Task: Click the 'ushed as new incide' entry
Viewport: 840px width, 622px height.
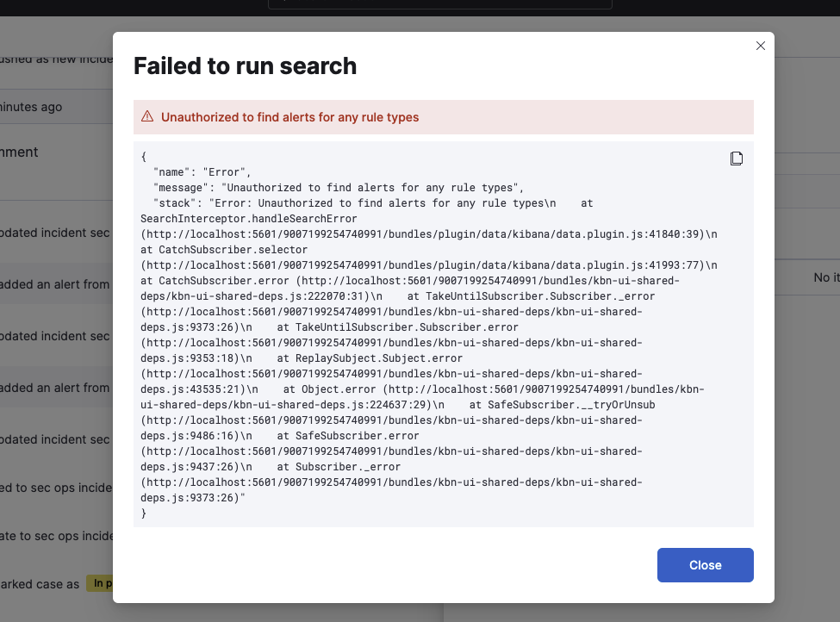Action: (x=56, y=59)
